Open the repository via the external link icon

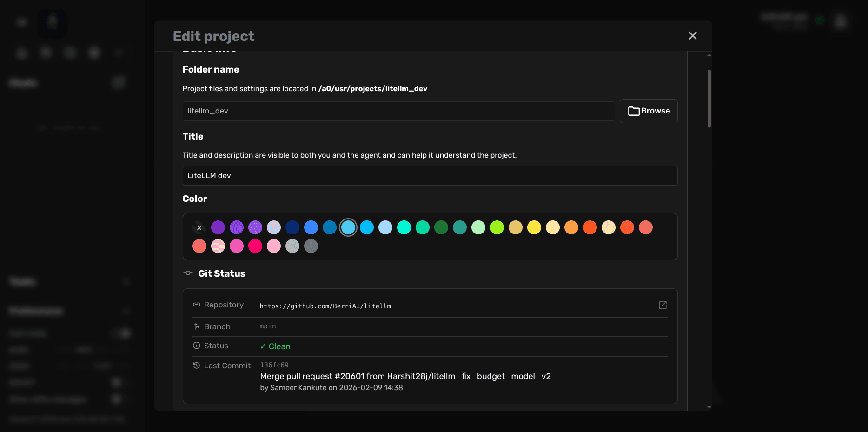(x=663, y=305)
